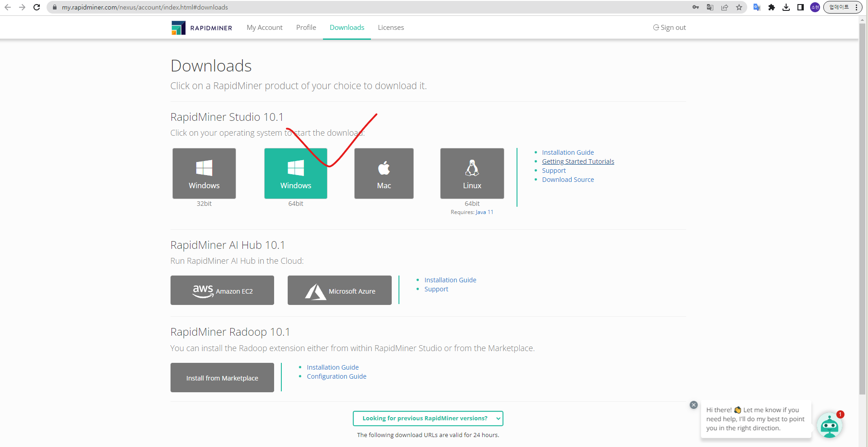Download Windows 32bit RapidMiner Studio

pos(204,173)
